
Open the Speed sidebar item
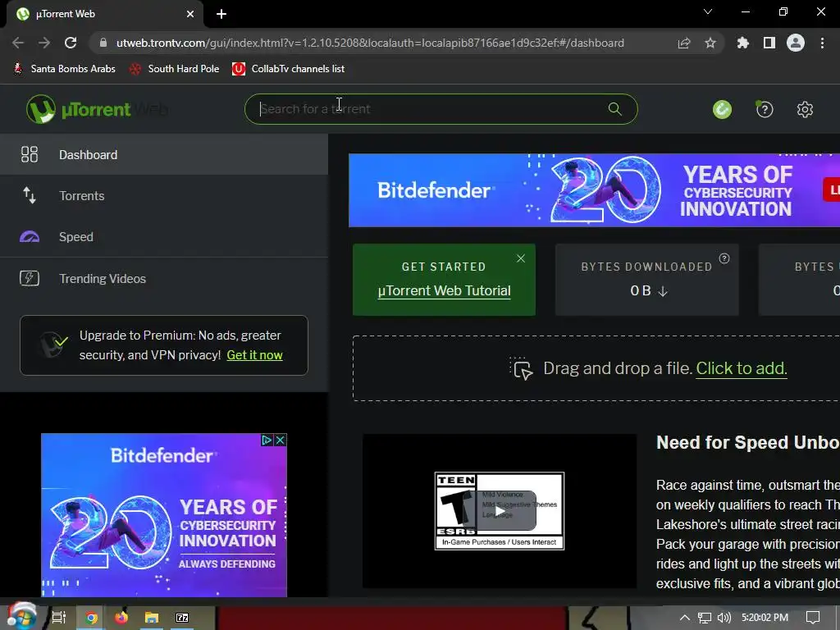pos(164,237)
